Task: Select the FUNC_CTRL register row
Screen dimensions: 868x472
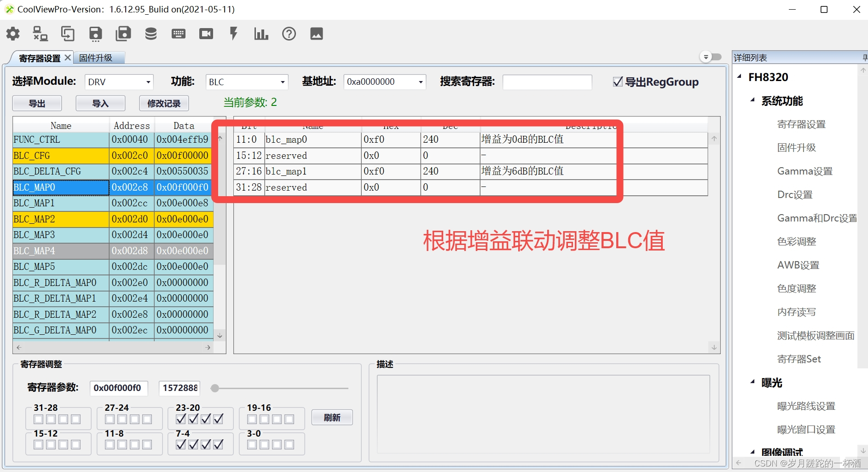Action: 113,140
